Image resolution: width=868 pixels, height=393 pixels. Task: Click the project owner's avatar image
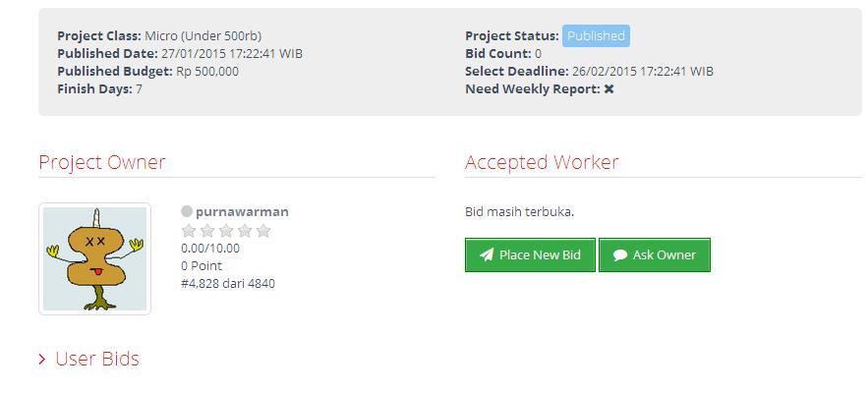tap(94, 258)
